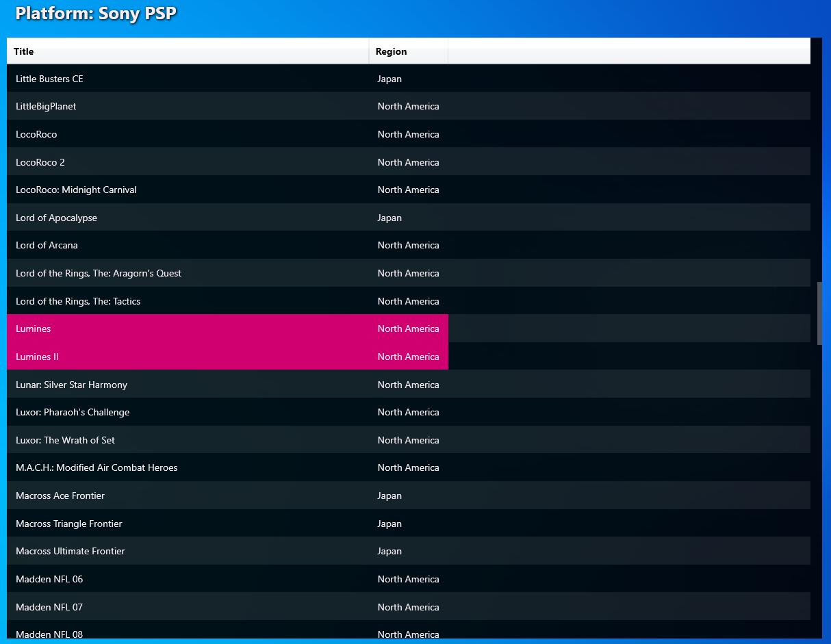The image size is (831, 644).
Task: Click the Japan region of Macross Triangle Frontier
Action: [389, 524]
